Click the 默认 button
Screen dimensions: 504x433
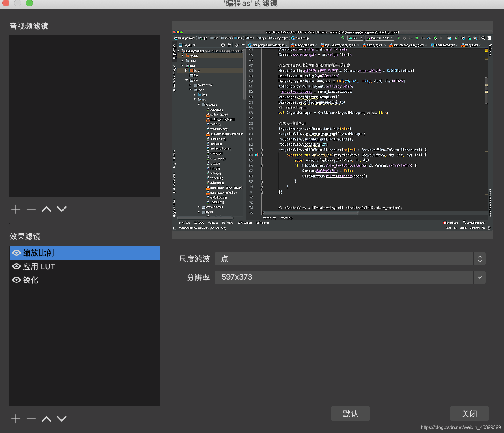pyautogui.click(x=350, y=414)
